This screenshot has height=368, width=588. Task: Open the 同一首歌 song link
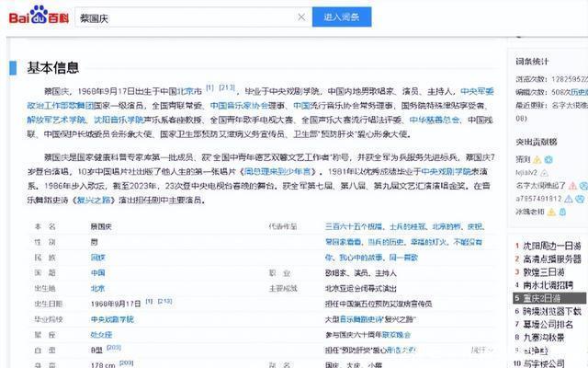click(x=403, y=258)
